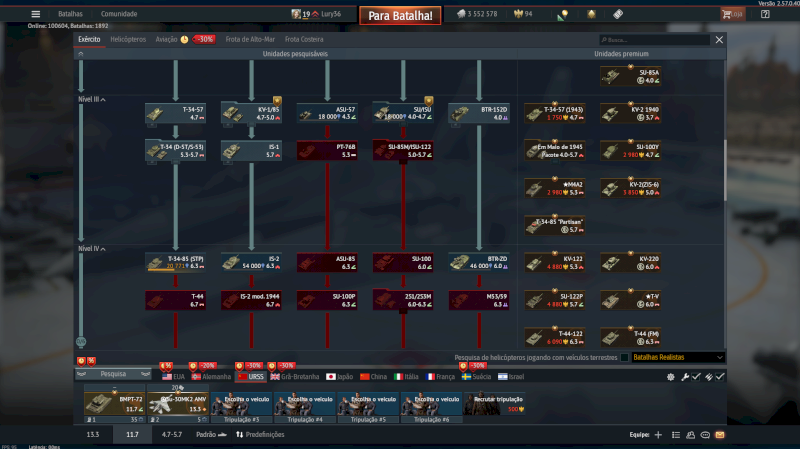800x449 pixels.
Task: Toggle helicopter research with ground vehicles checkbox
Action: point(624,358)
